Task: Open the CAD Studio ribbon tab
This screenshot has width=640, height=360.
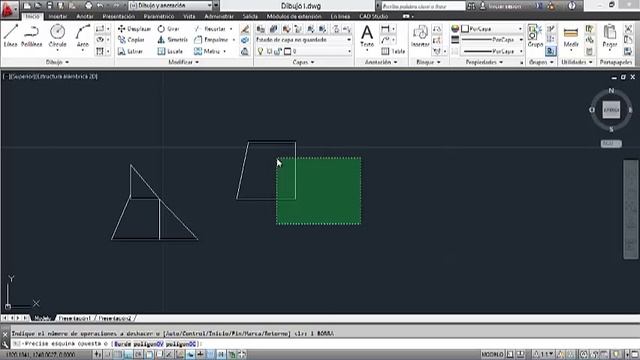Action: click(373, 16)
